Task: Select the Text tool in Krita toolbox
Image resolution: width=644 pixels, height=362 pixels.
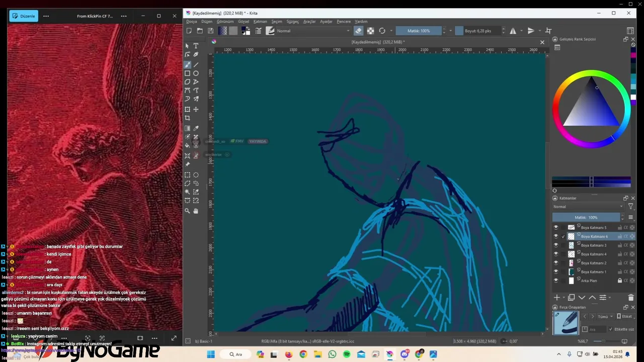Action: tap(196, 46)
